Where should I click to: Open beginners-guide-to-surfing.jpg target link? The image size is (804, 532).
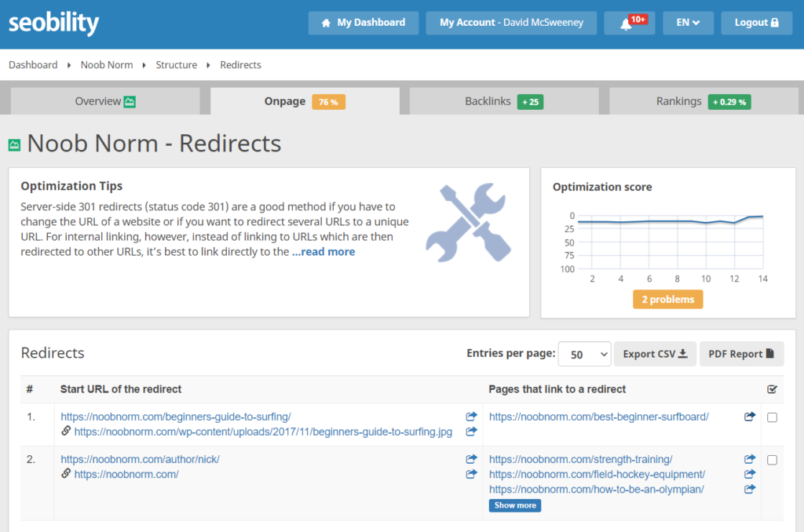click(263, 432)
